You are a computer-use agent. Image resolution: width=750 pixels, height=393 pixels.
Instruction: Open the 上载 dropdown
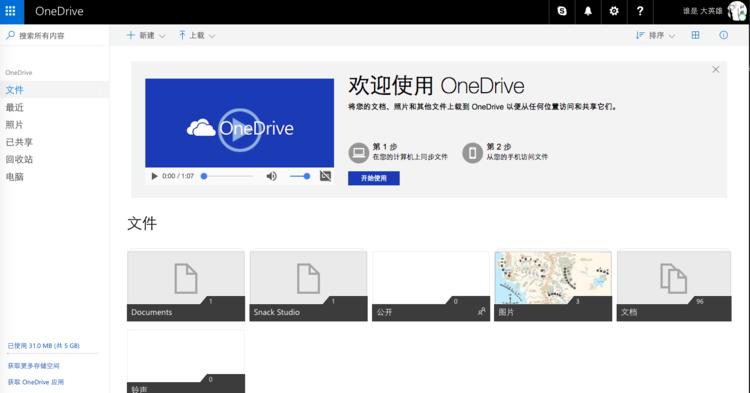197,35
